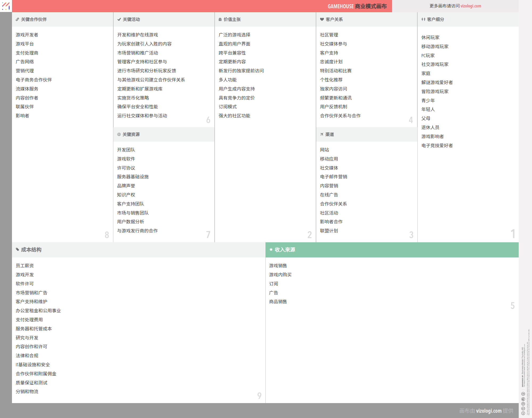532x418 pixels.
Task: Click the tag icon beside 成本结构
Action: (17, 249)
